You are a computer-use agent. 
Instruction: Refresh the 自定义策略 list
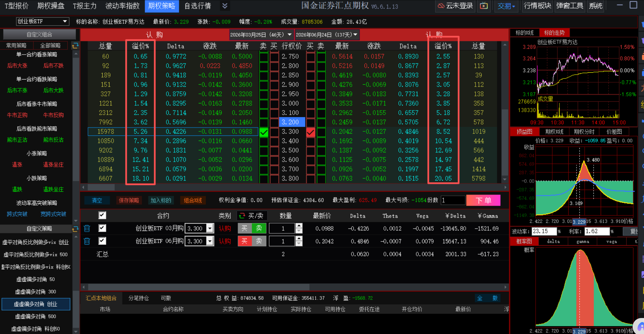tap(75, 229)
